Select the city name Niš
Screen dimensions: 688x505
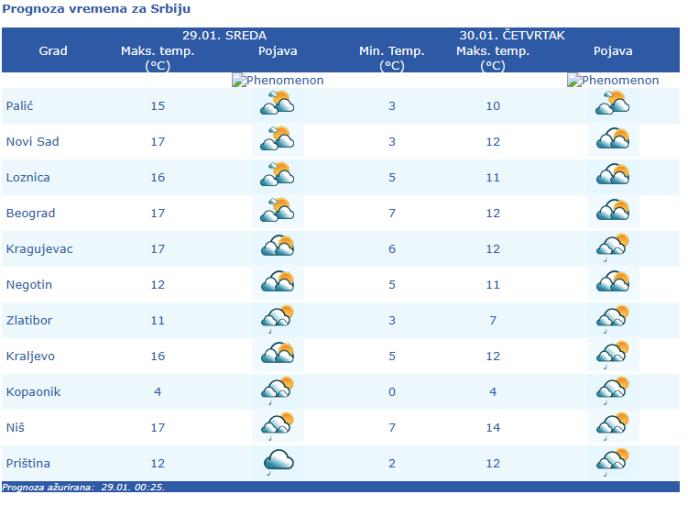[15, 427]
